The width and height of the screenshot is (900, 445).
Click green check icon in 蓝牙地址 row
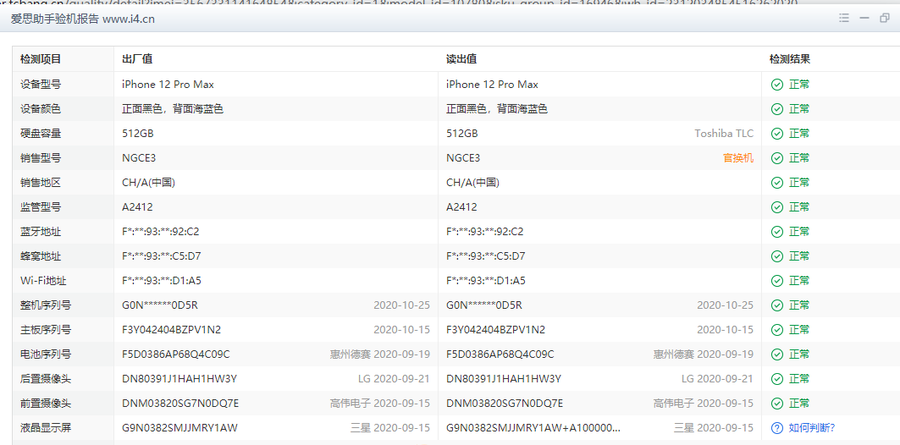pyautogui.click(x=777, y=231)
